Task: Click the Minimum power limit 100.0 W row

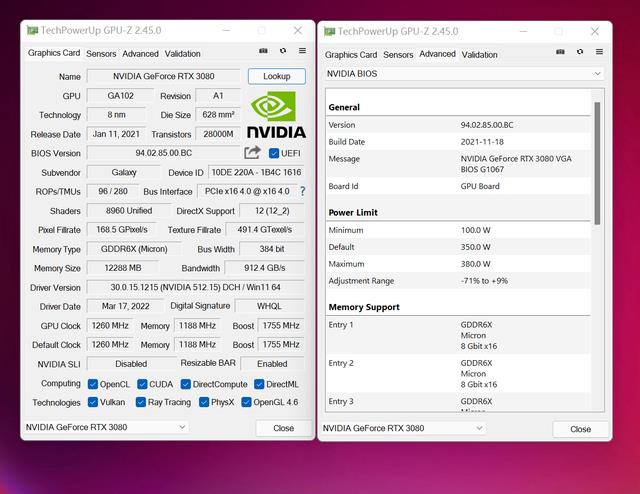Action: tap(458, 230)
